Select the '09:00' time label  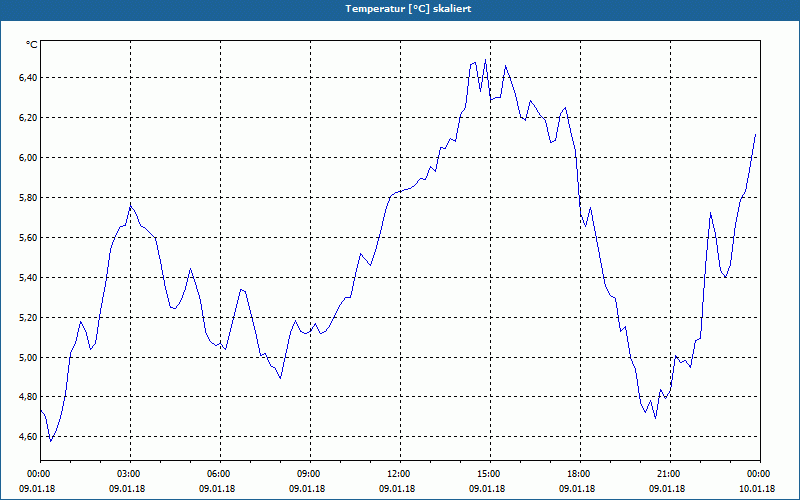(310, 474)
